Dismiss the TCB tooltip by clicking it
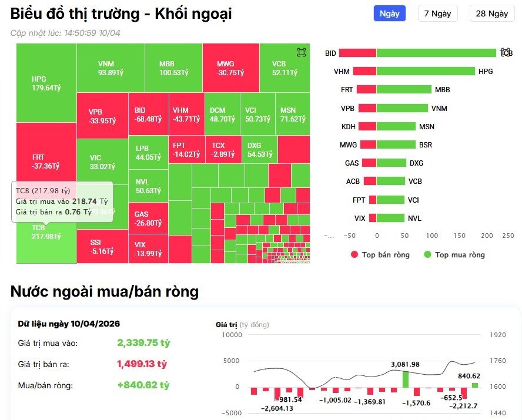 click(x=65, y=203)
